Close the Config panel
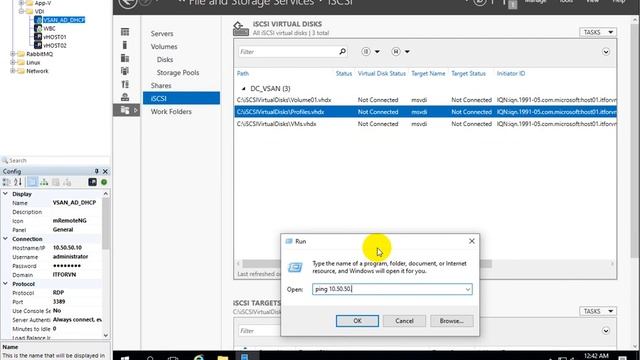 [x=105, y=171]
